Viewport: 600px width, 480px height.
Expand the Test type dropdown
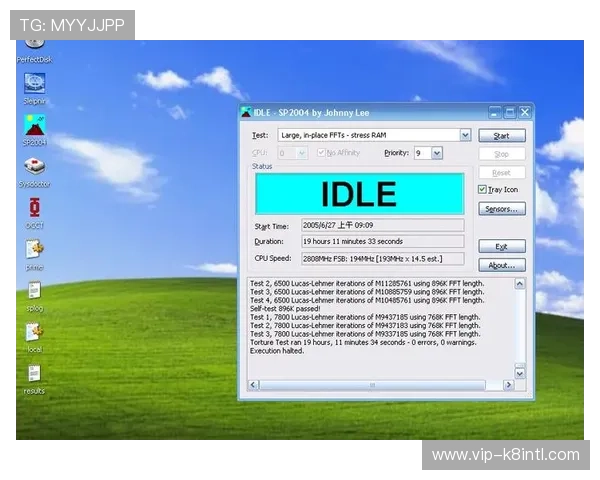tap(465, 135)
